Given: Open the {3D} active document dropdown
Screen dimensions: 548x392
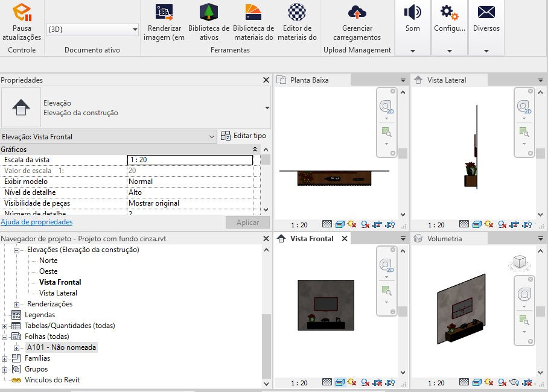Looking at the screenshot, I should tap(135, 30).
